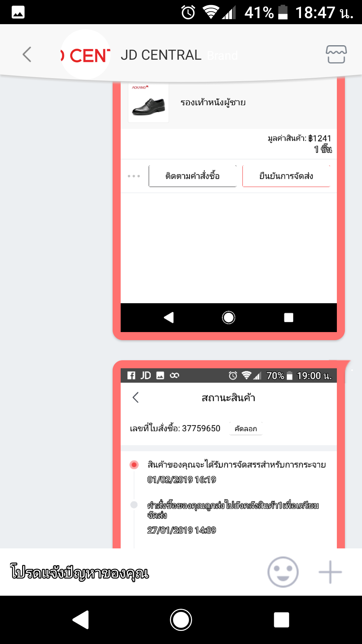Open the store icon in header

pyautogui.click(x=336, y=54)
